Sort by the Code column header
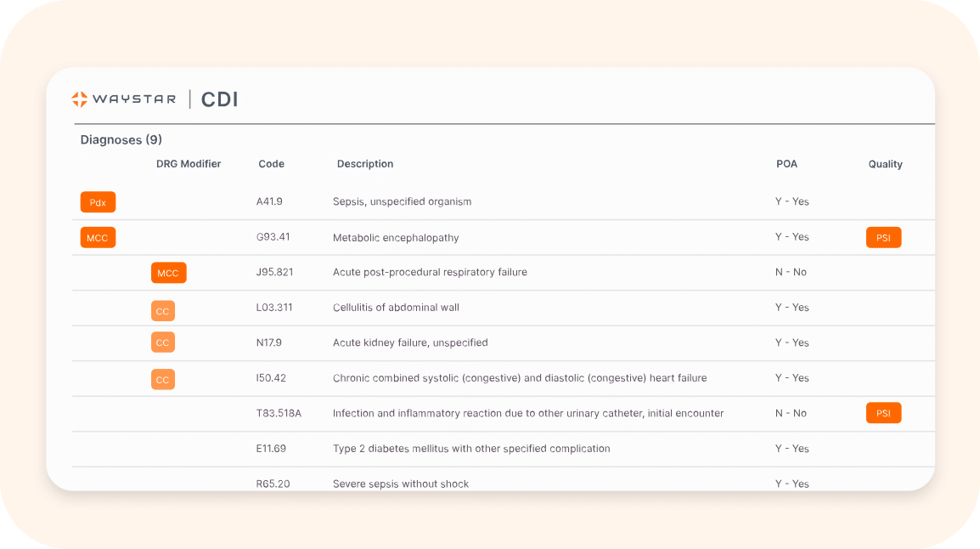980x549 pixels. pyautogui.click(x=271, y=164)
